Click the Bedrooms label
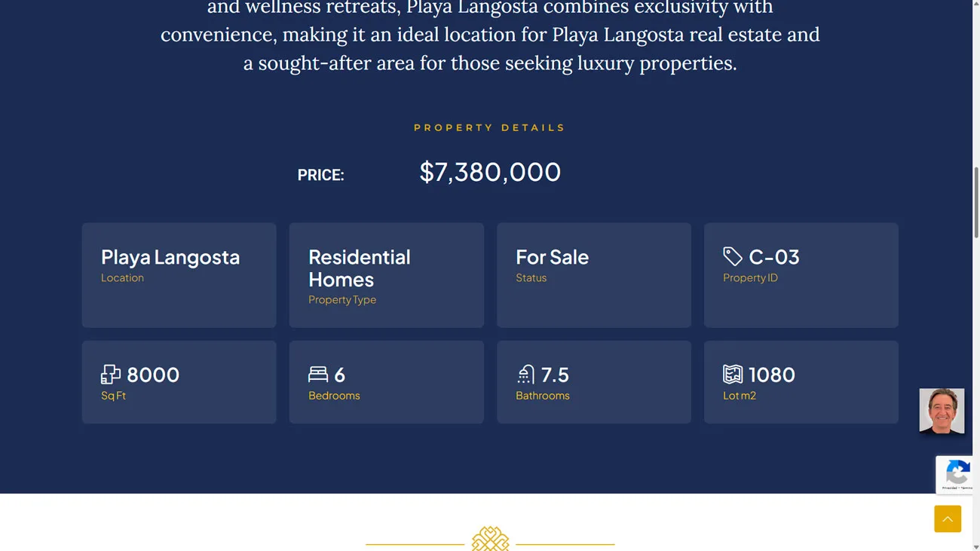The image size is (980, 551). [334, 396]
